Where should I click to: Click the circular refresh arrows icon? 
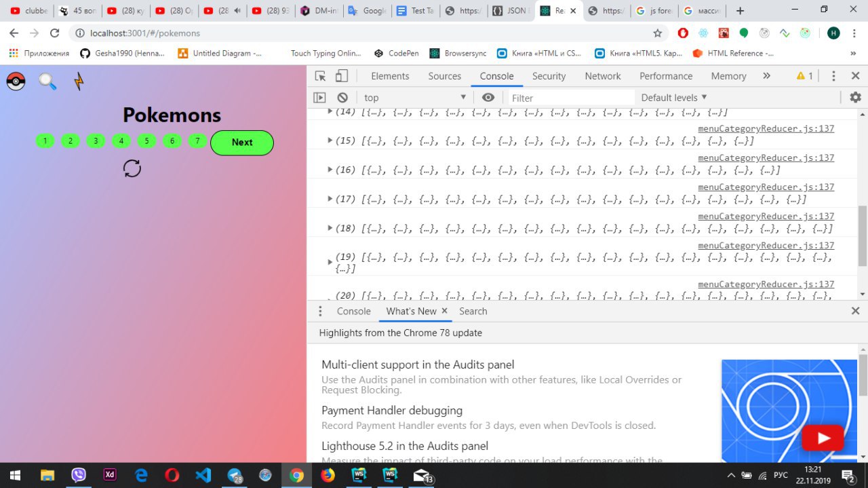(x=132, y=168)
